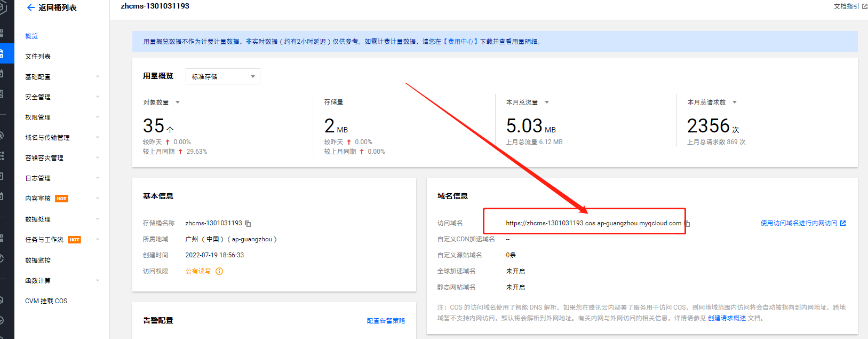
Task: Select 文件列表 in the sidebar
Action: point(38,57)
